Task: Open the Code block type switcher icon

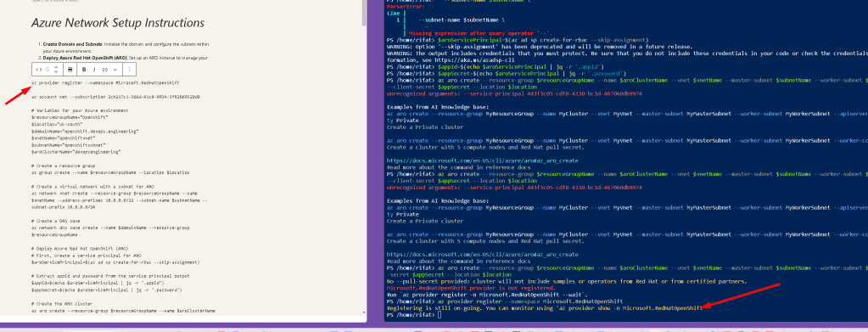Action: tap(39, 70)
